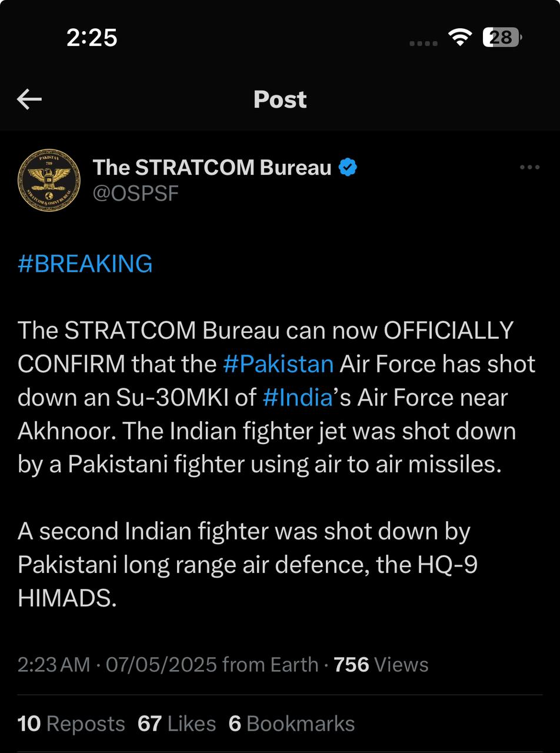Image resolution: width=560 pixels, height=753 pixels.
Task: Tap the Wi-Fi status icon
Action: [x=460, y=38]
